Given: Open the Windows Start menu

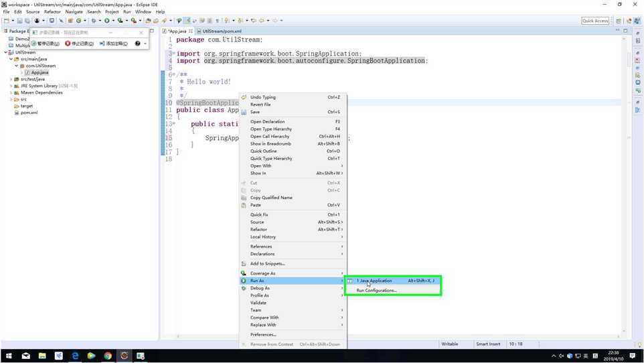Looking at the screenshot, I should tap(9, 356).
